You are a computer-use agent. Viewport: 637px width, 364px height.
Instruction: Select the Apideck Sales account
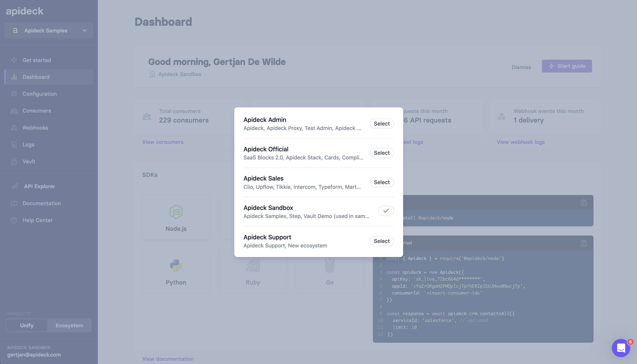pos(382,182)
